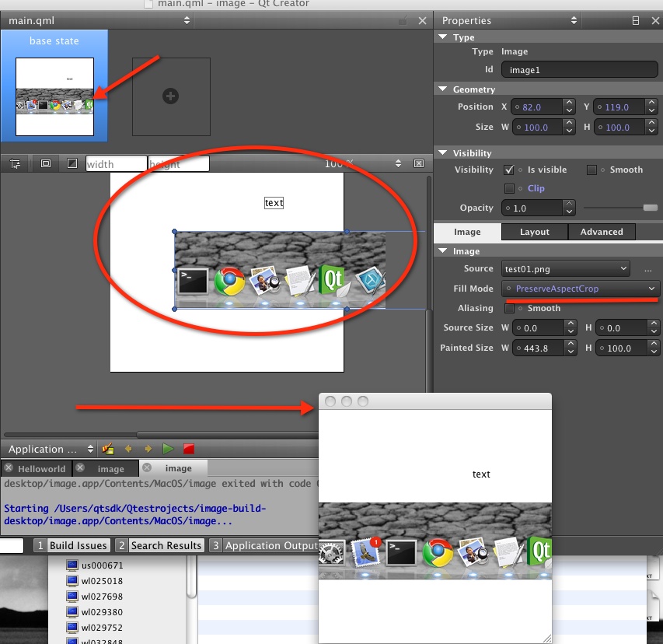Split the Properties panel
Viewport: 663px width, 644px height.
[x=636, y=20]
